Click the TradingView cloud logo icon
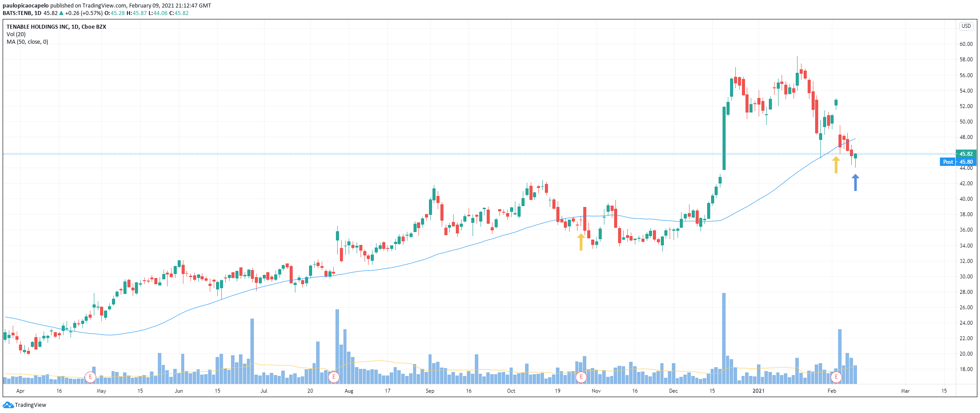This screenshot has height=413, width=980. click(x=8, y=405)
